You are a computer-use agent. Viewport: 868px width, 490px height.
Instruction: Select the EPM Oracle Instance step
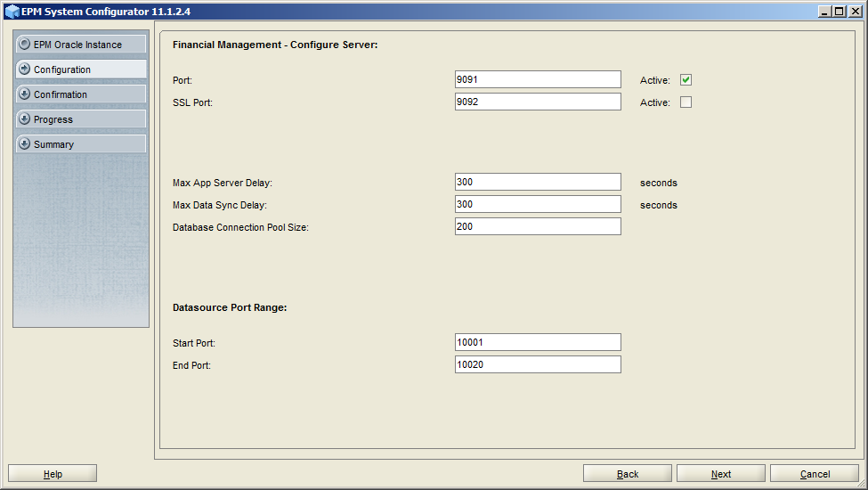(x=81, y=45)
